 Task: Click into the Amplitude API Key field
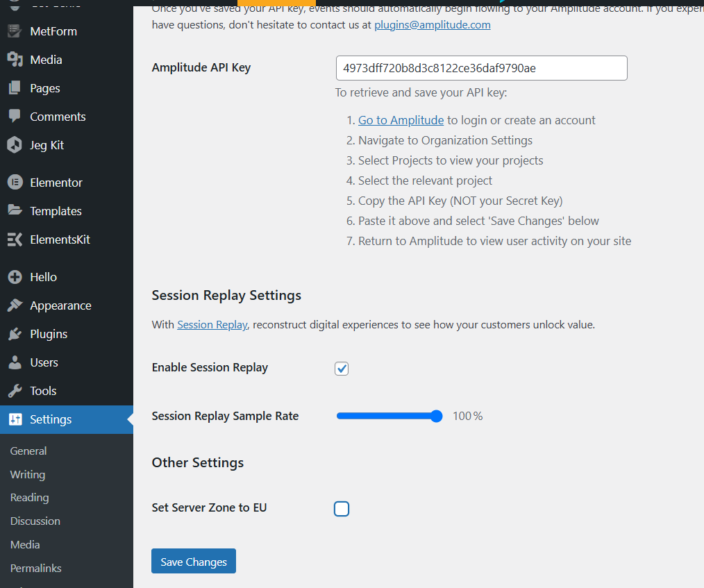[x=481, y=68]
